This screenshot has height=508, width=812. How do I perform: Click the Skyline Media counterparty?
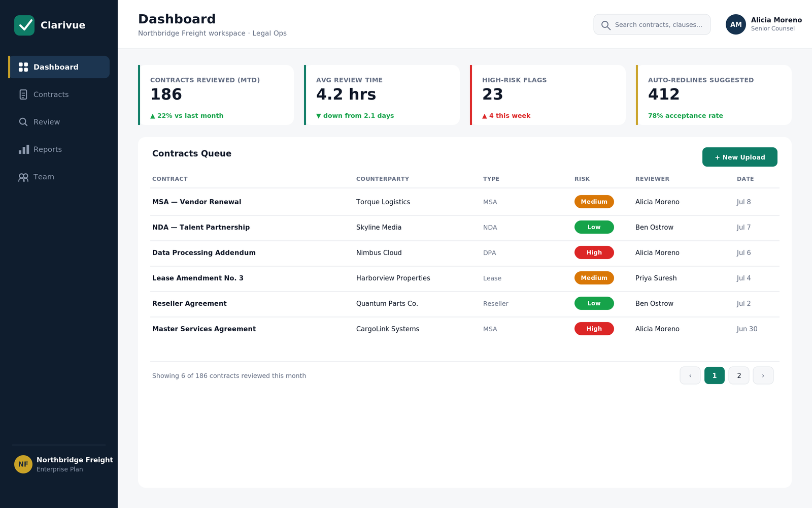click(x=379, y=227)
